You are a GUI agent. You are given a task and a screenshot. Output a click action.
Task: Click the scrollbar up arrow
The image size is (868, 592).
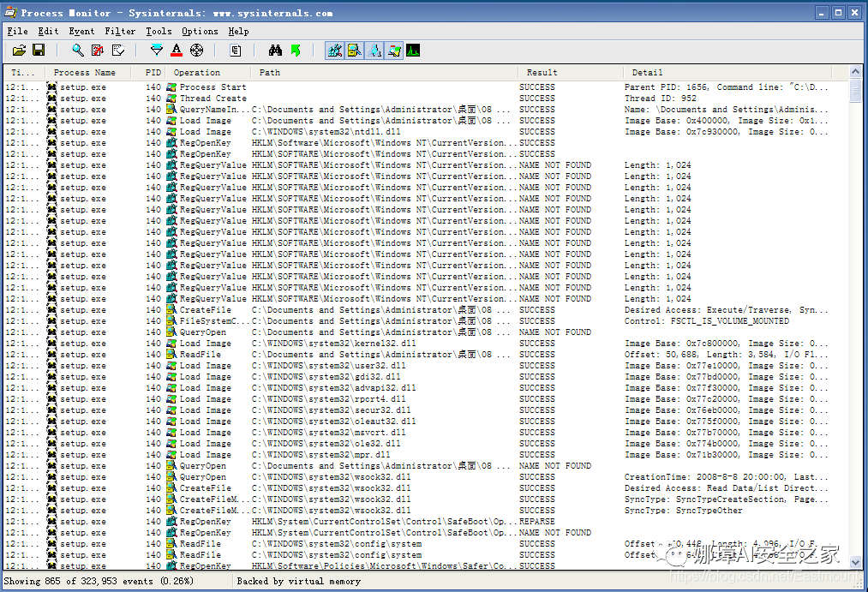(x=855, y=72)
